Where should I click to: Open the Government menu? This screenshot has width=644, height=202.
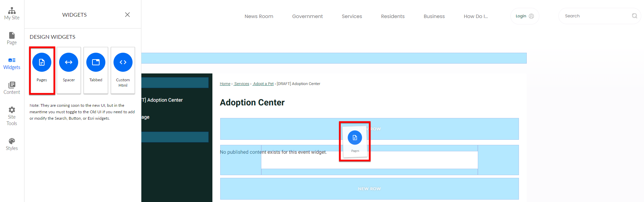(x=308, y=16)
